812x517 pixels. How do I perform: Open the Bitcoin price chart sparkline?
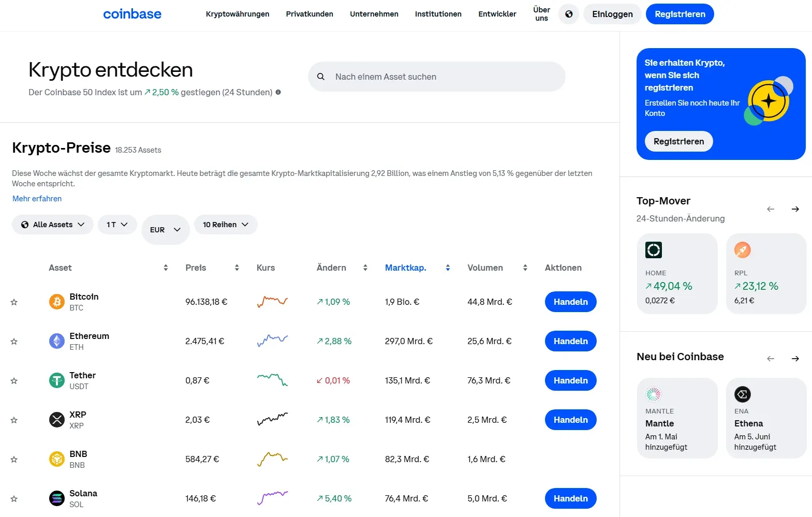pos(272,302)
